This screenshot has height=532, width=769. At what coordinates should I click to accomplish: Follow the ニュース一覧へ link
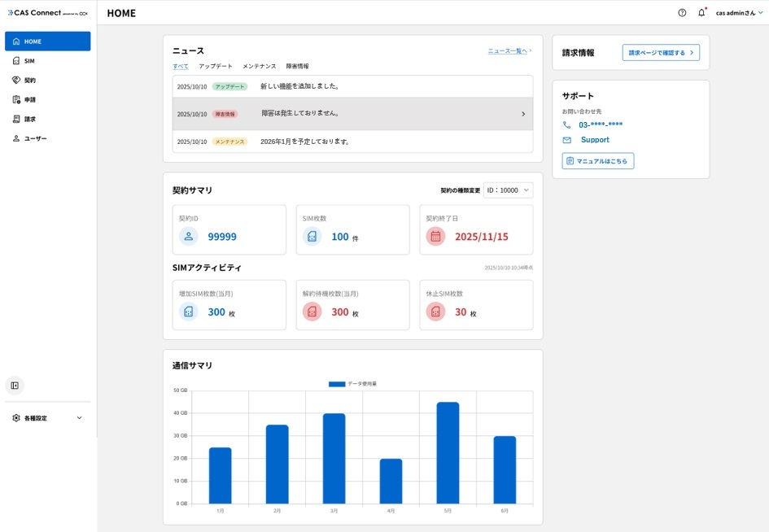click(509, 50)
